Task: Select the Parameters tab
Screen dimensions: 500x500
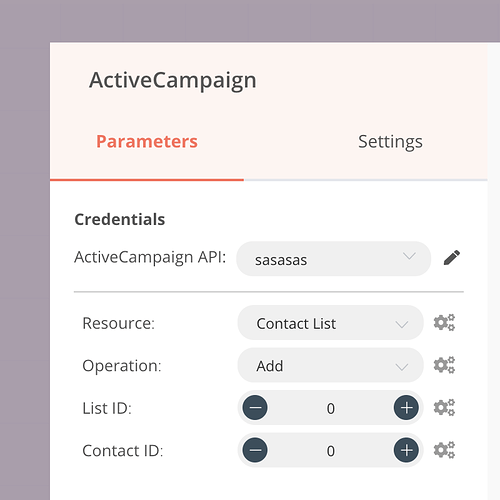Action: 147,141
